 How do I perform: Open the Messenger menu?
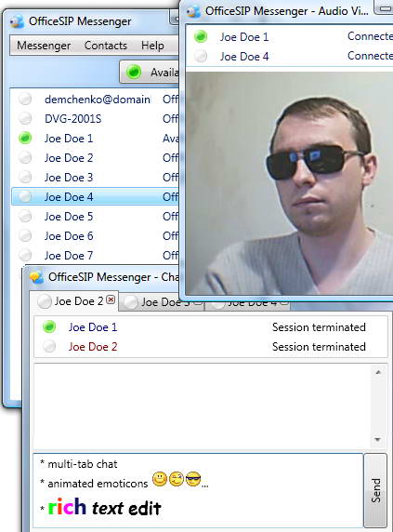pos(44,46)
